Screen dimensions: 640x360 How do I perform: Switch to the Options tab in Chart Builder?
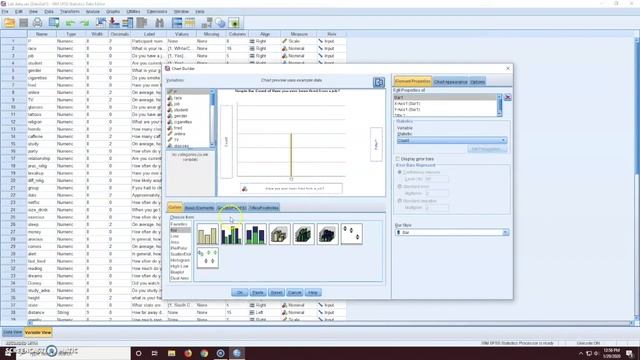pos(477,82)
